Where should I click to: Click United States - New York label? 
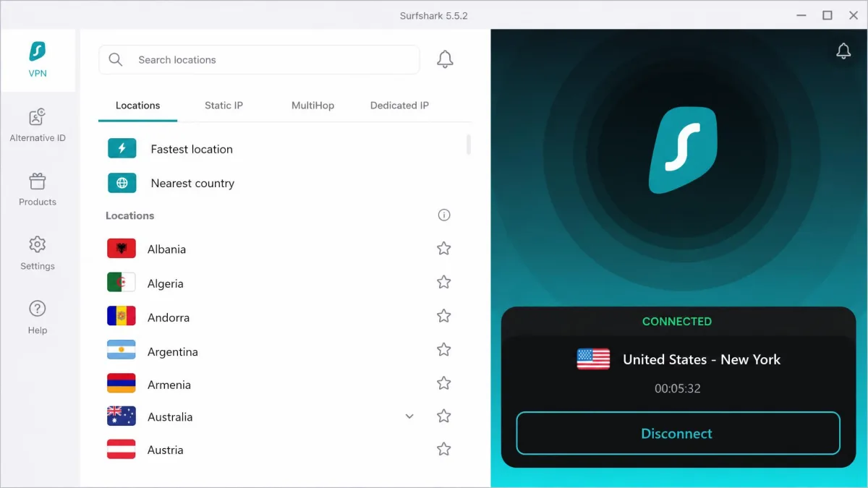click(x=702, y=359)
